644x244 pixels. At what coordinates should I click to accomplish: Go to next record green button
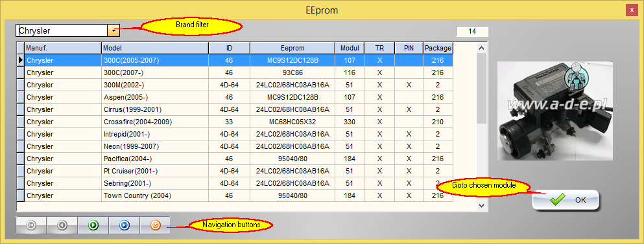[93, 225]
